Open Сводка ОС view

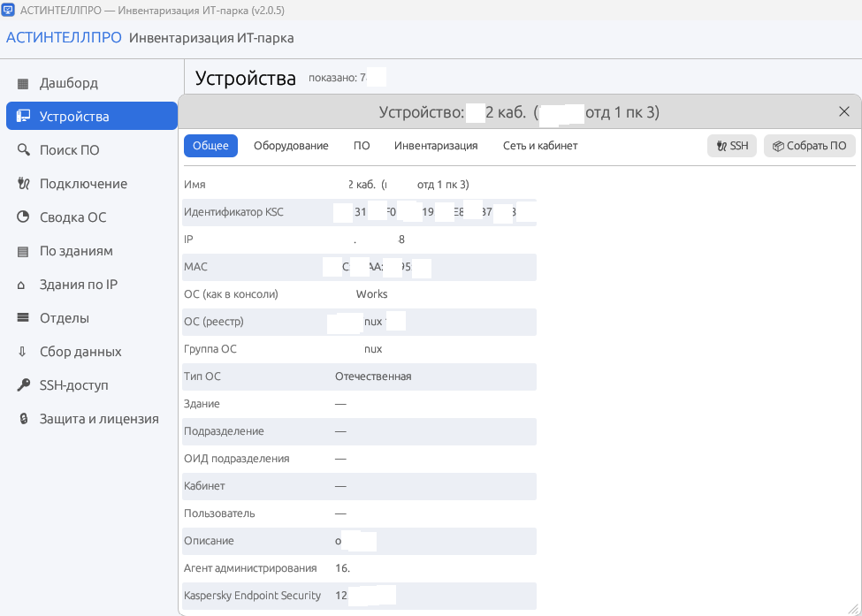pos(92,217)
